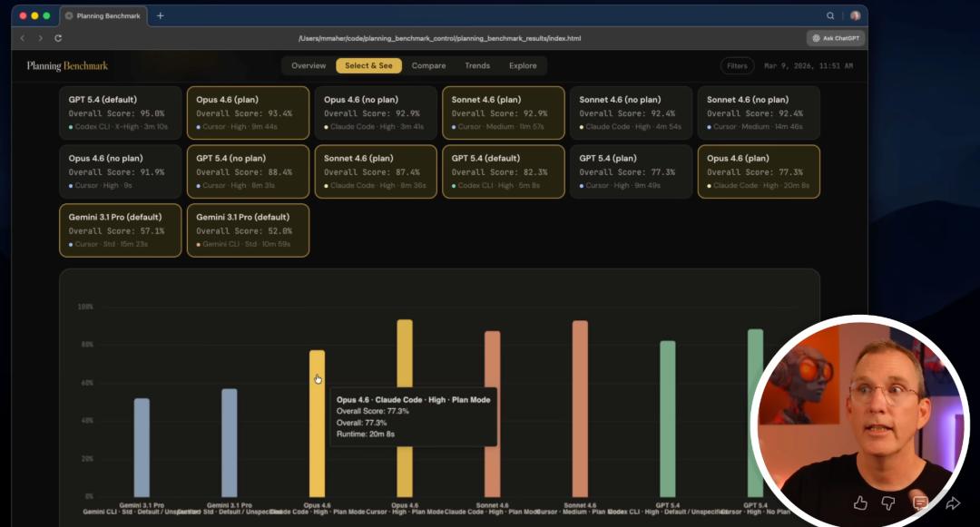This screenshot has width=980, height=527.
Task: Open the Overview tab
Action: [x=309, y=65]
